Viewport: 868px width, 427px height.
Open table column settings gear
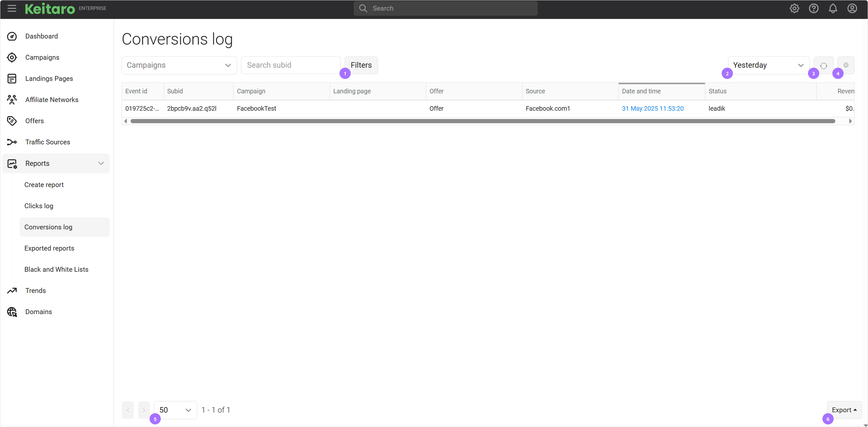pos(846,65)
